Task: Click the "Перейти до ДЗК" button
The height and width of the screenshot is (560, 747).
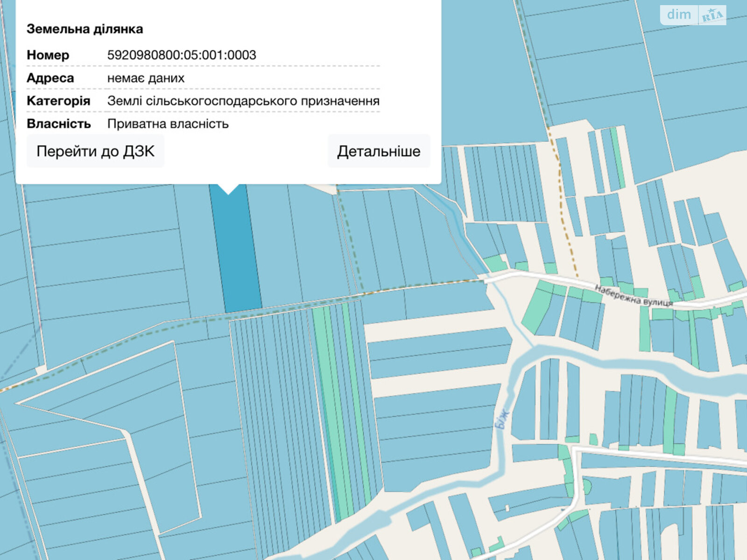Action: tap(95, 151)
